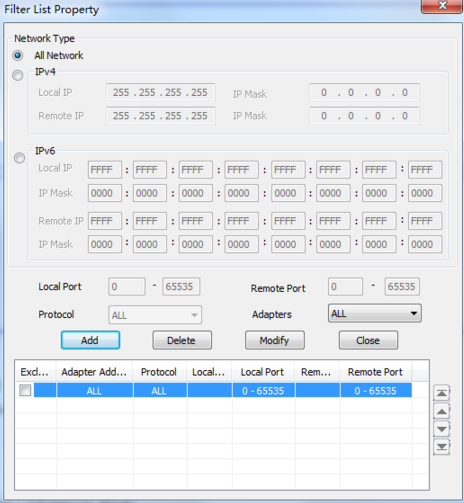464x503 pixels.
Task: Click the Local Port start value field
Action: pyautogui.click(x=127, y=287)
